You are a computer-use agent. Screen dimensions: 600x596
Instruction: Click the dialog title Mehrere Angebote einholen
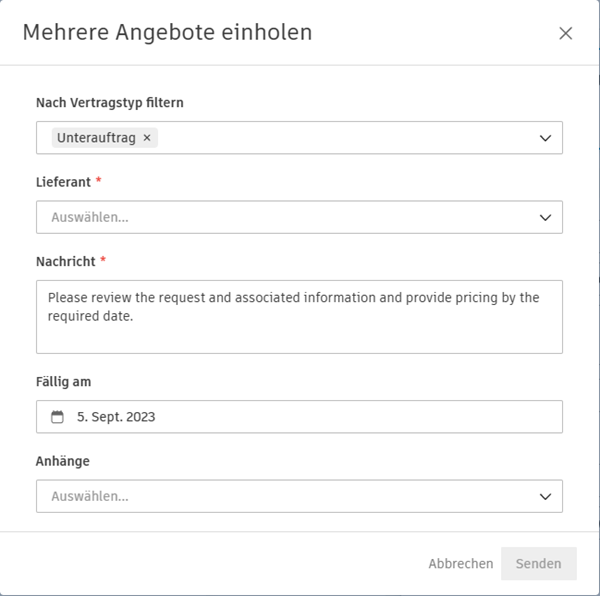tap(168, 32)
